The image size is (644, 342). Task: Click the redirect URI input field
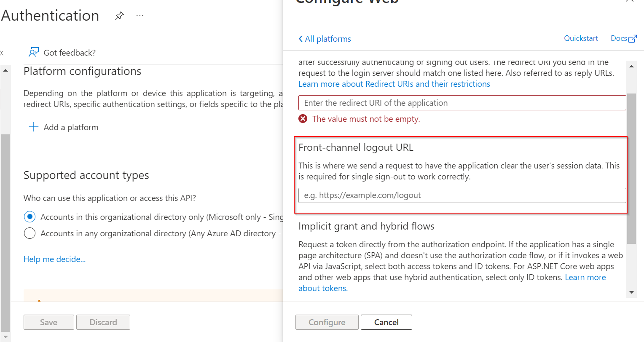462,103
